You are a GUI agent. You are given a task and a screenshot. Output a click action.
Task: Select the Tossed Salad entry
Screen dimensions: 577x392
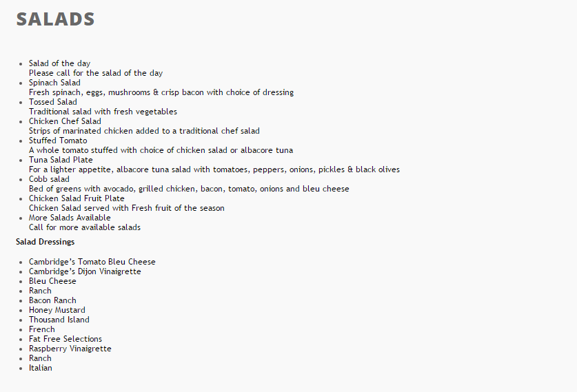point(53,102)
